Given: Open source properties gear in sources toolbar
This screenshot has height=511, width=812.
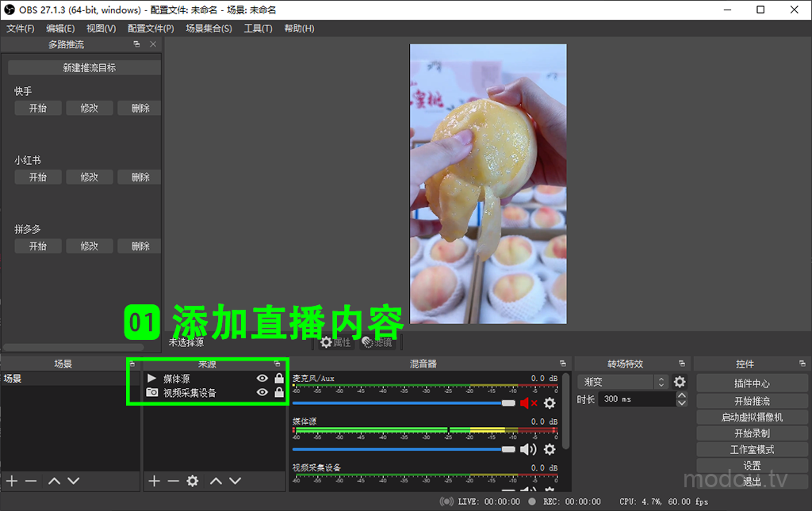Looking at the screenshot, I should pyautogui.click(x=192, y=481).
